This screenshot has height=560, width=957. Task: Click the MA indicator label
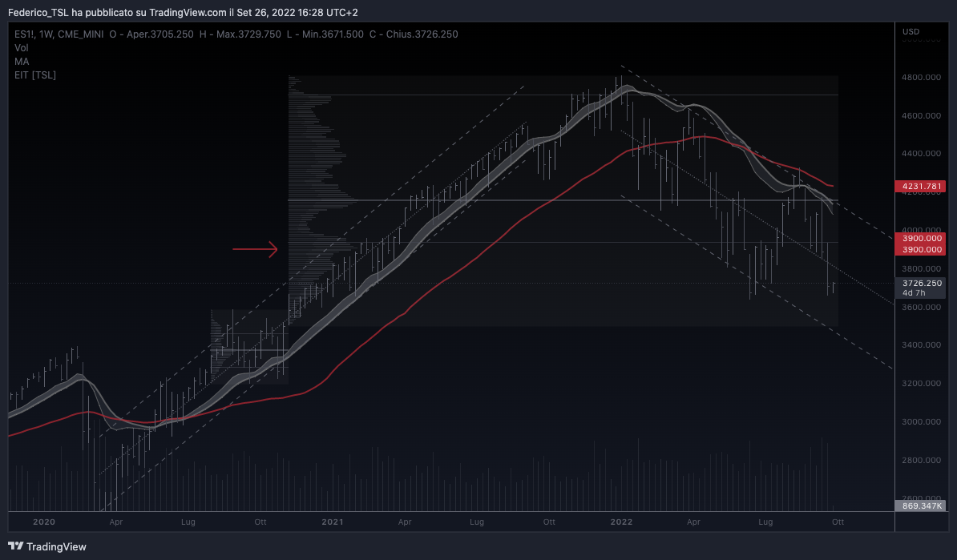22,61
